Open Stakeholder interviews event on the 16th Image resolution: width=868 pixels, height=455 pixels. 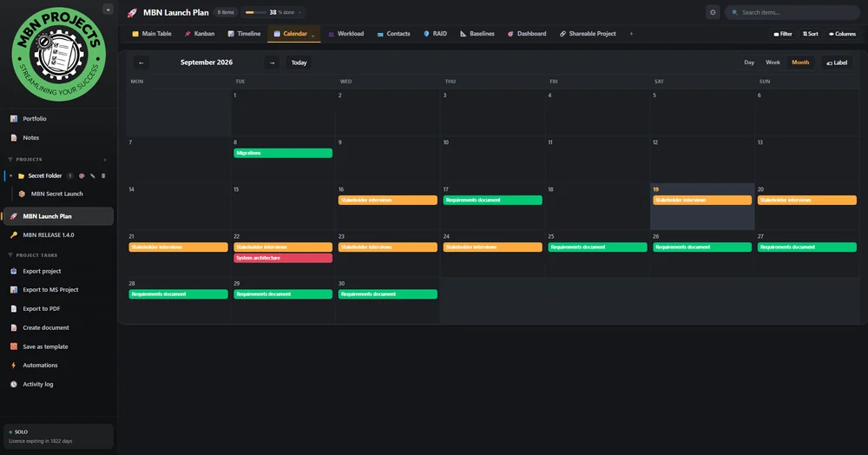pos(387,200)
